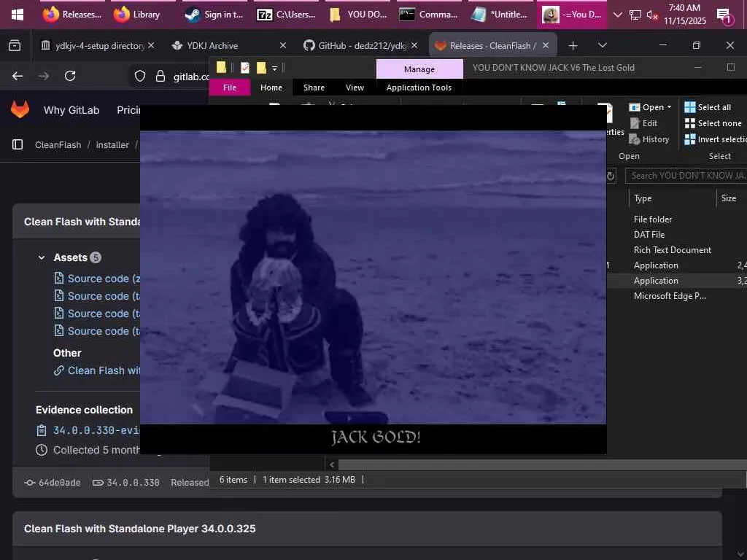Open the Command Prompt taskbar window

(427, 15)
